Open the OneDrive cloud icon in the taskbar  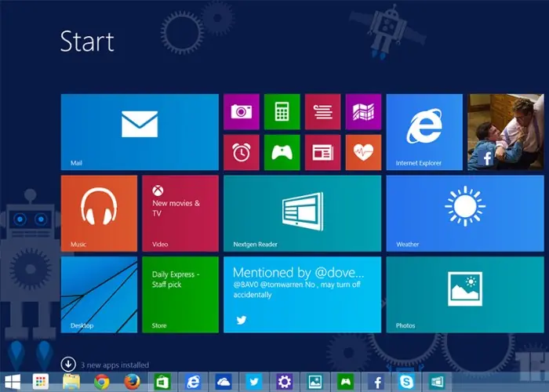pos(224,382)
